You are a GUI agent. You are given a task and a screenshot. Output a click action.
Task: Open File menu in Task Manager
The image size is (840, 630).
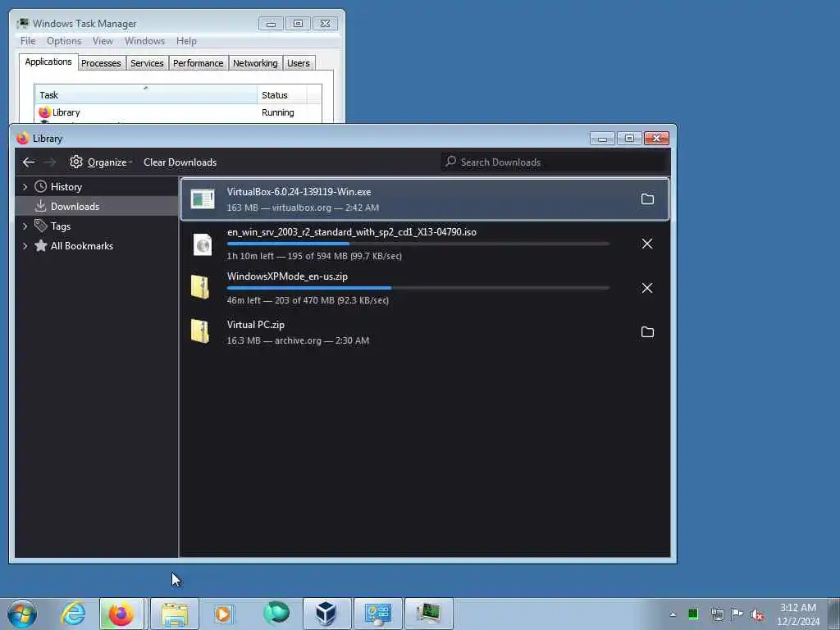pos(28,41)
